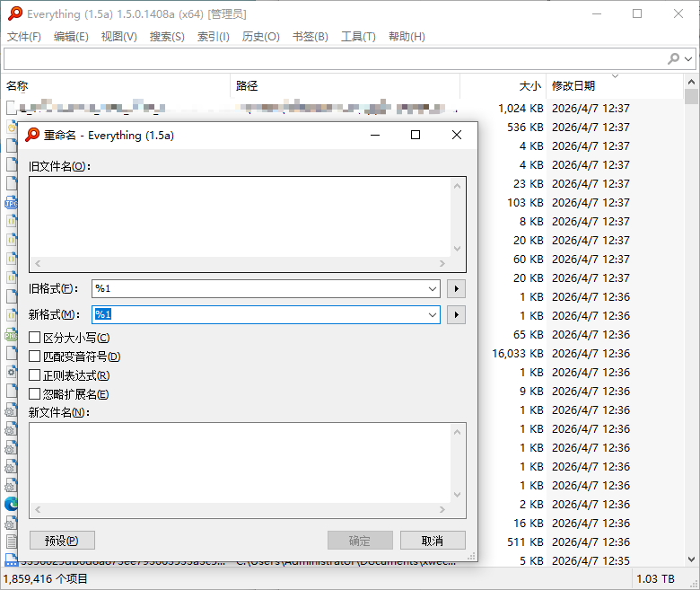This screenshot has height=590, width=700.
Task: Select the 536 KB file size cell
Action: [525, 128]
